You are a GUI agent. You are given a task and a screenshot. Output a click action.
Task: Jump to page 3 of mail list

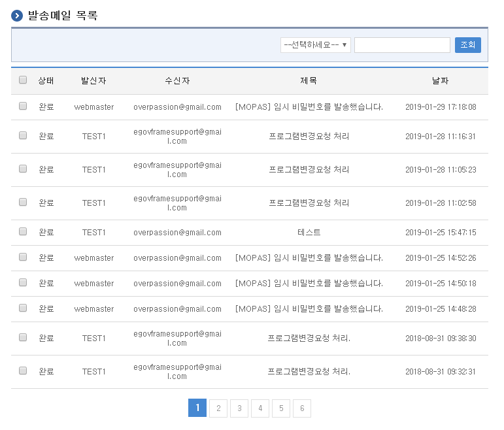(239, 408)
